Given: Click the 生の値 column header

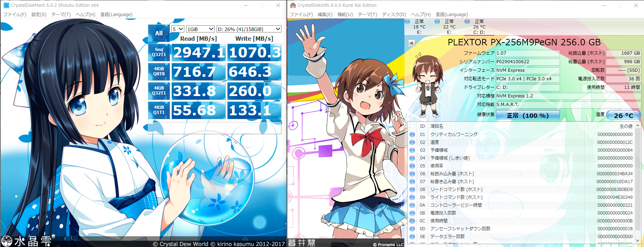Looking at the screenshot, I should (626, 126).
